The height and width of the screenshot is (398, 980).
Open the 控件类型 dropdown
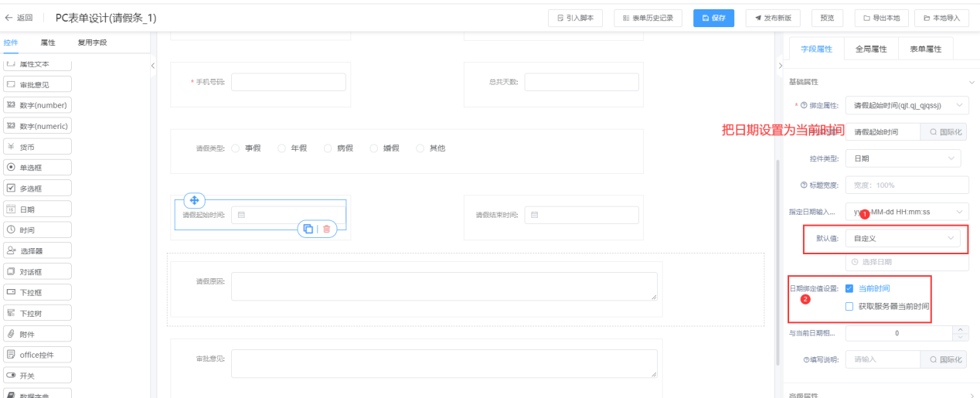[902, 158]
